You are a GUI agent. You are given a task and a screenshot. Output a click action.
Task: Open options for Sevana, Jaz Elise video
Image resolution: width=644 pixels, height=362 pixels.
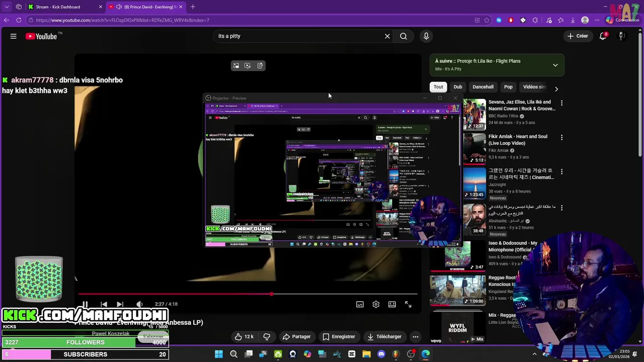[561, 103]
